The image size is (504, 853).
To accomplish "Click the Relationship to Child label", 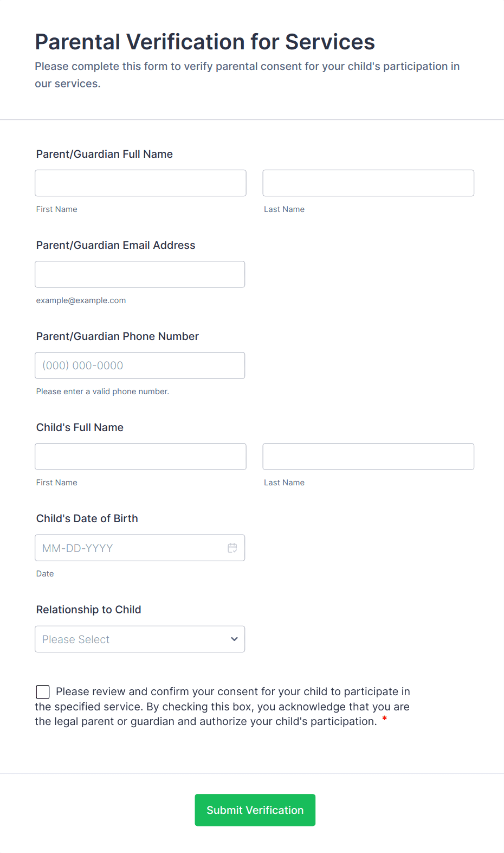I will (x=89, y=610).
